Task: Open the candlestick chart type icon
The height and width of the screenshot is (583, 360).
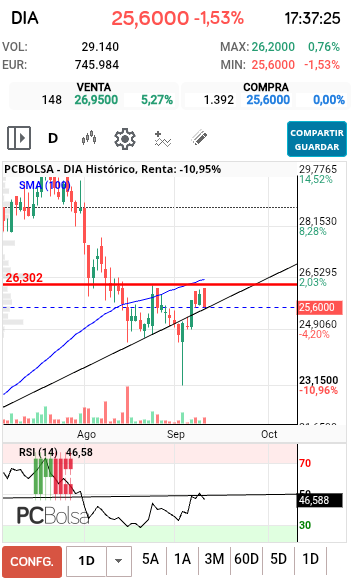Action: 89,138
